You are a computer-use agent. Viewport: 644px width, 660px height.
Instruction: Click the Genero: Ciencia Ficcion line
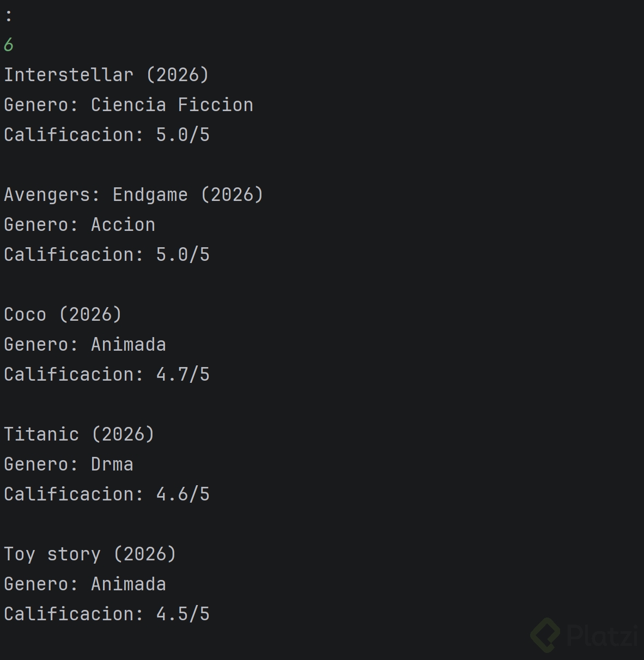129,105
